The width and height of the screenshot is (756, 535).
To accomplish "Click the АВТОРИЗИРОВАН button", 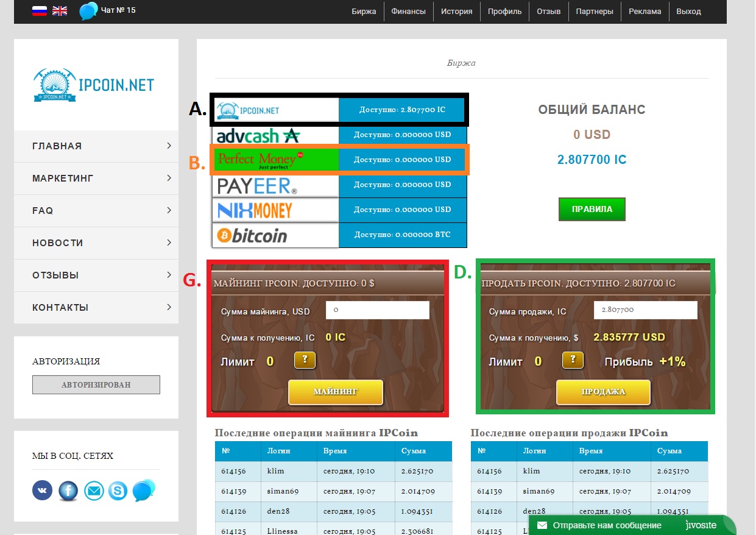I will point(96,384).
